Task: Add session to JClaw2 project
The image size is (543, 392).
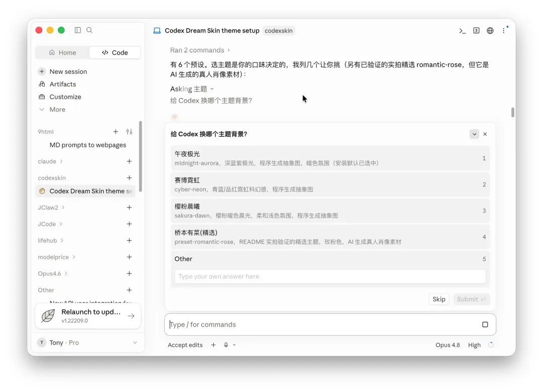Action: tap(129, 208)
